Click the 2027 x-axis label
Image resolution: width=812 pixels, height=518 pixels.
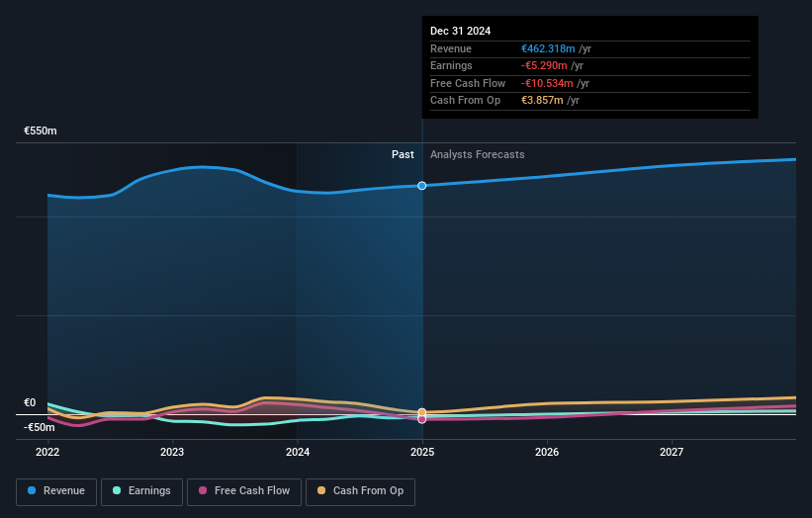coord(672,452)
